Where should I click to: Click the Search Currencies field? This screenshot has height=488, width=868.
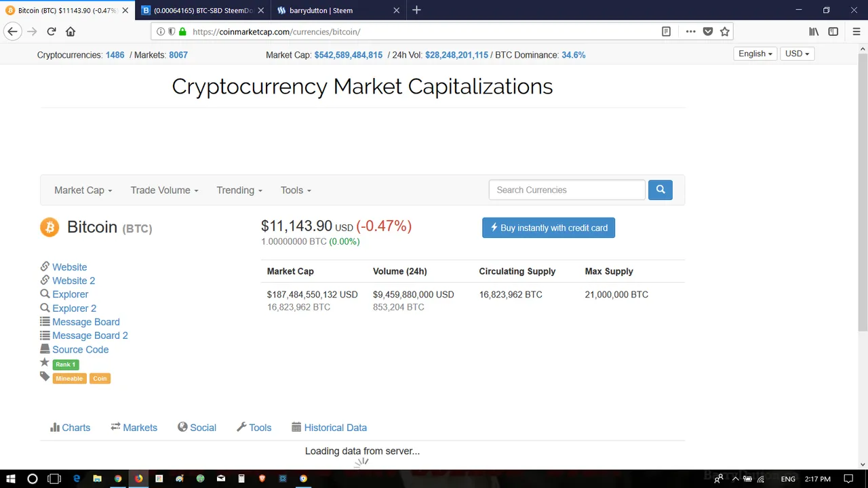(567, 190)
